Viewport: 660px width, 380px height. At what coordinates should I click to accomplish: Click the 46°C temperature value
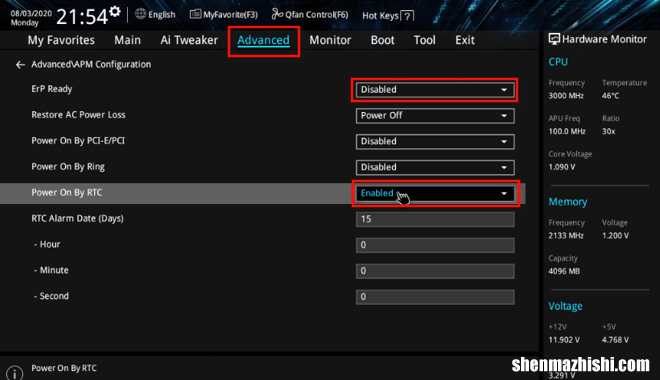click(610, 96)
